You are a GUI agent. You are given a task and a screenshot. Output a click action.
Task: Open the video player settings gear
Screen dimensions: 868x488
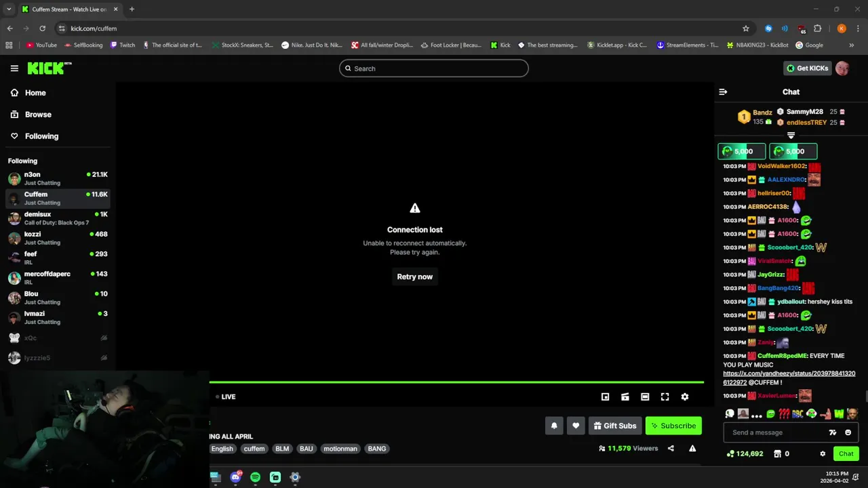click(x=685, y=396)
